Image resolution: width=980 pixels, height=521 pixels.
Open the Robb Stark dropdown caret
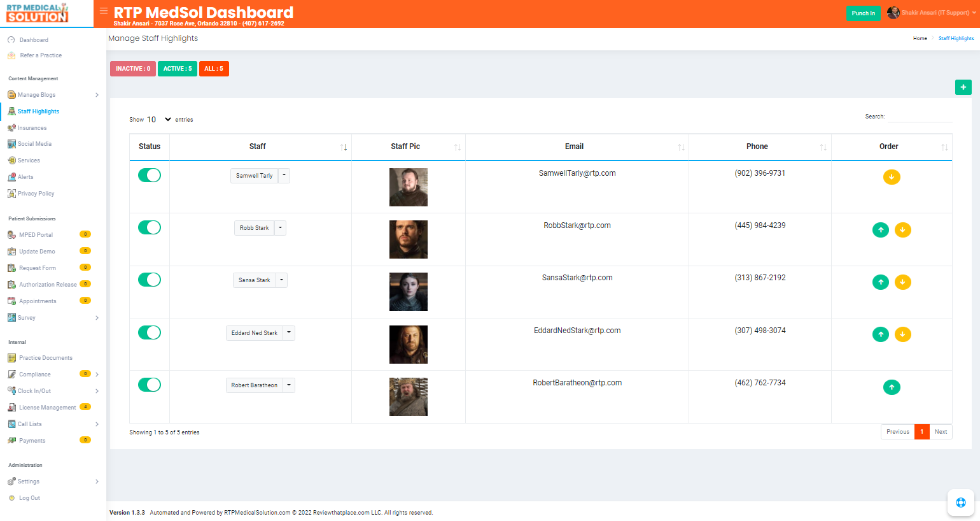click(x=280, y=228)
